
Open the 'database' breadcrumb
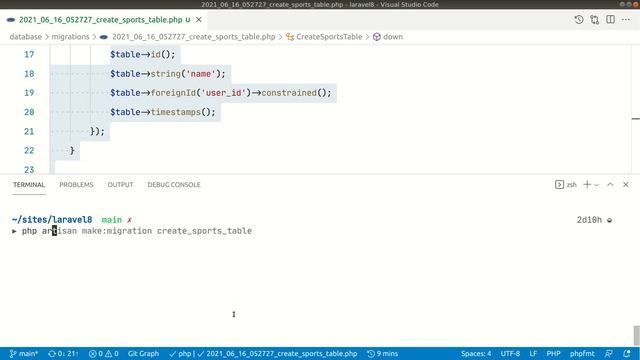click(x=26, y=37)
